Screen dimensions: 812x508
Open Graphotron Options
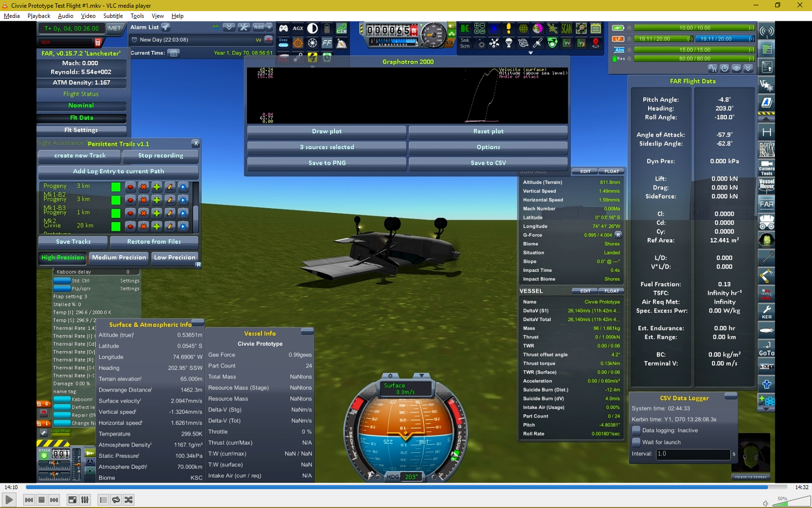point(488,147)
